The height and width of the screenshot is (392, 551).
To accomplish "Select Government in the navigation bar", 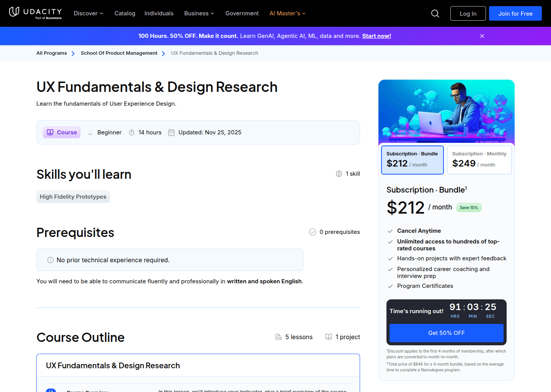I will [x=242, y=13].
